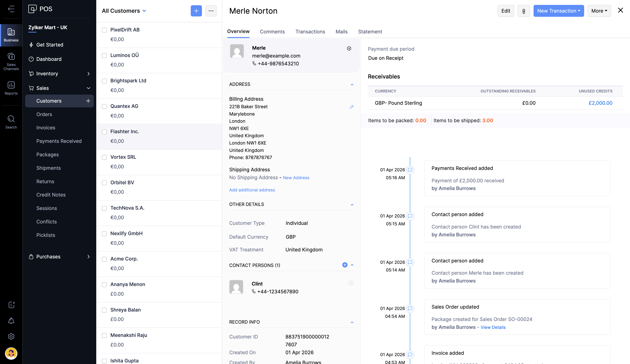The height and width of the screenshot is (364, 630).
Task: Click the gear icon beside Merle contact
Action: (349, 48)
